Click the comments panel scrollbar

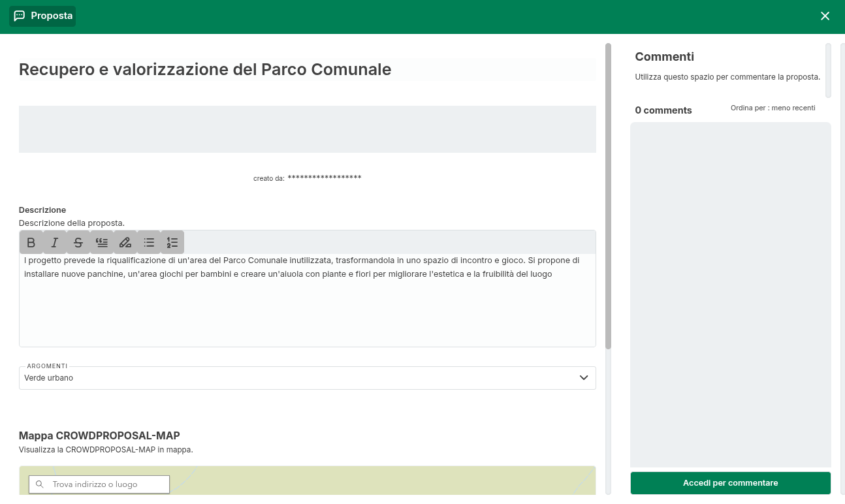point(828,70)
